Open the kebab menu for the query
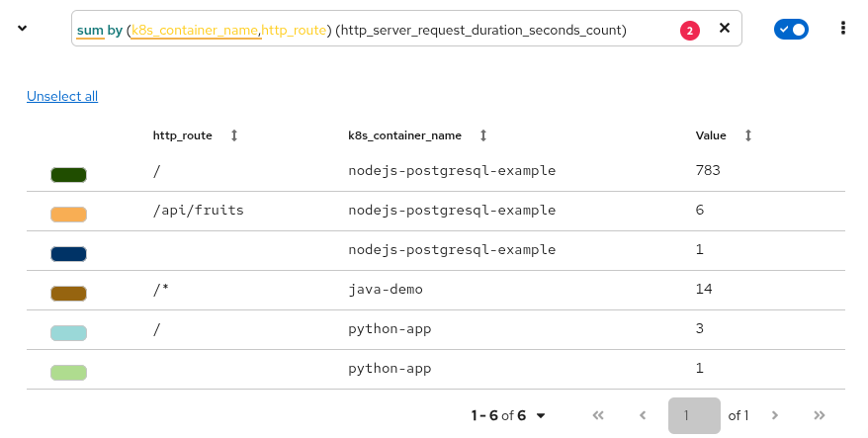The width and height of the screenshot is (868, 438). point(842,29)
